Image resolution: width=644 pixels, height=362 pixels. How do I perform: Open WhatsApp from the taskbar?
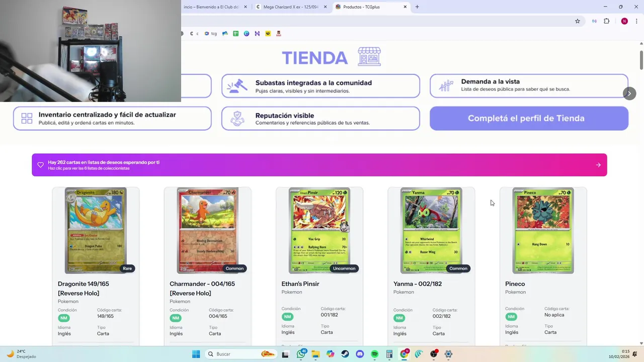(301, 354)
